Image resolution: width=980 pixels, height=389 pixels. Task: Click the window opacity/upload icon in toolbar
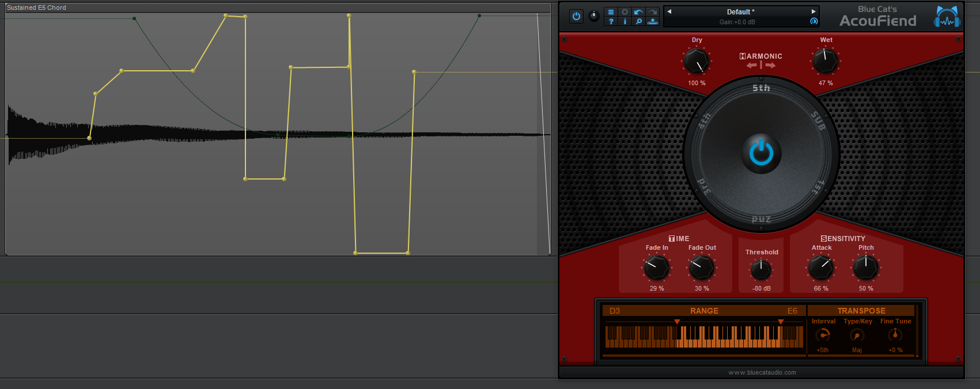coord(652,21)
